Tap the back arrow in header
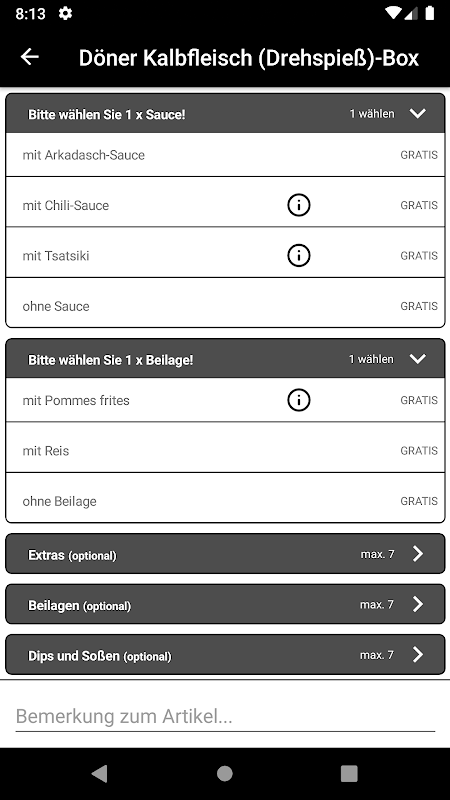Screen dimensions: 450x800 point(30,57)
